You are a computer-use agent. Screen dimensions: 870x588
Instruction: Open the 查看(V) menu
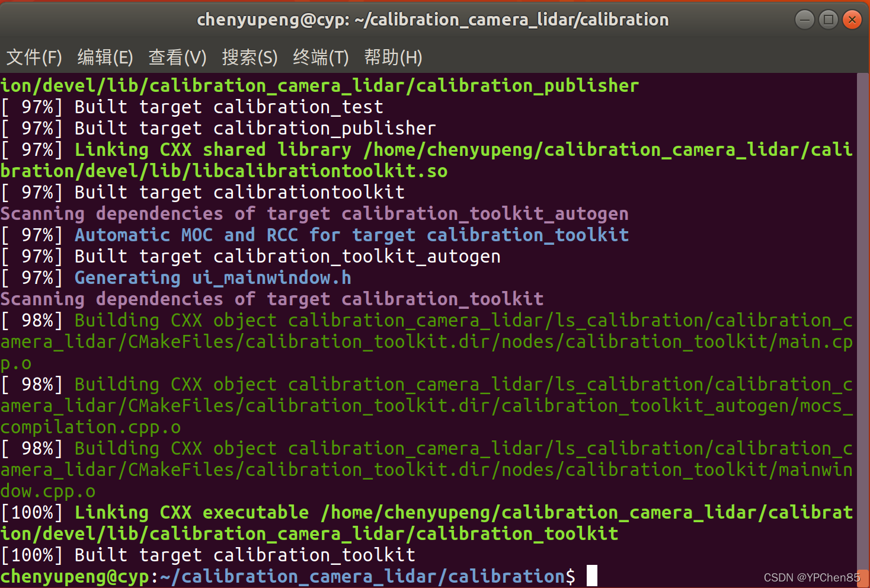177,57
